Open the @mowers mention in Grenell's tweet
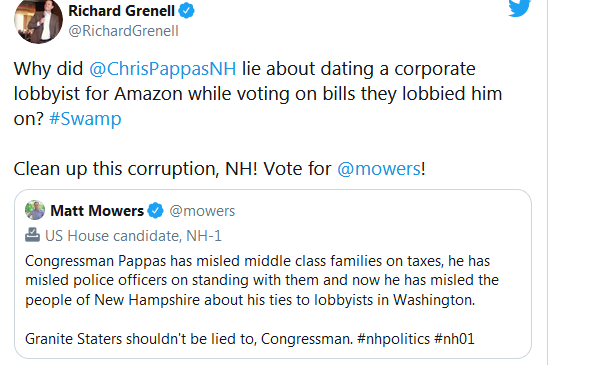 click(x=379, y=169)
